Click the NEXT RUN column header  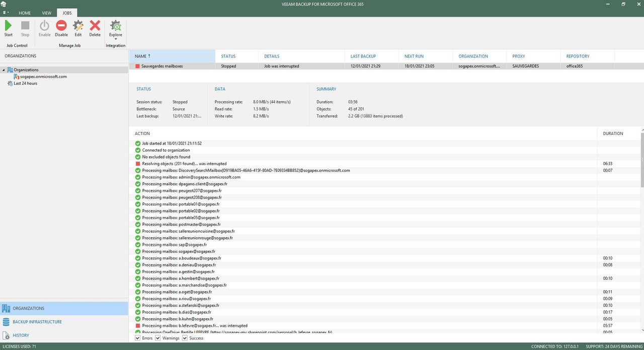(x=426, y=56)
